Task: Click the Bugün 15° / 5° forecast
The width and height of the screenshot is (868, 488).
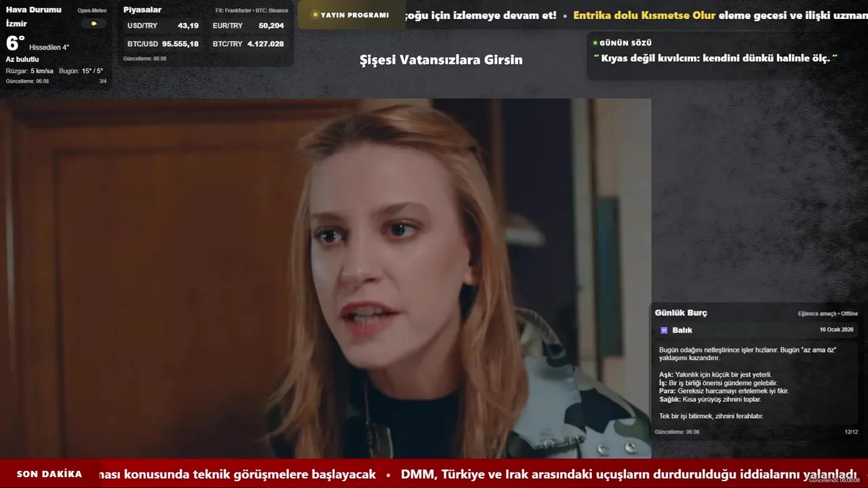Action: pyautogui.click(x=81, y=70)
